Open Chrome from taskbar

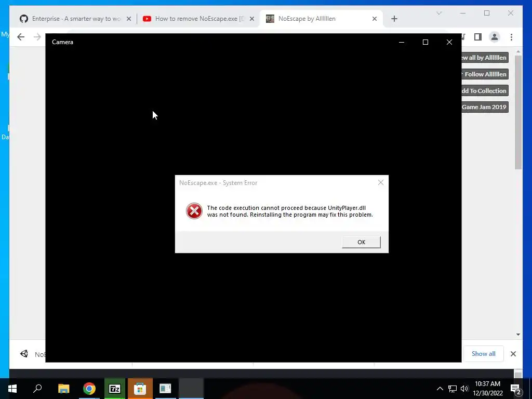tap(89, 389)
